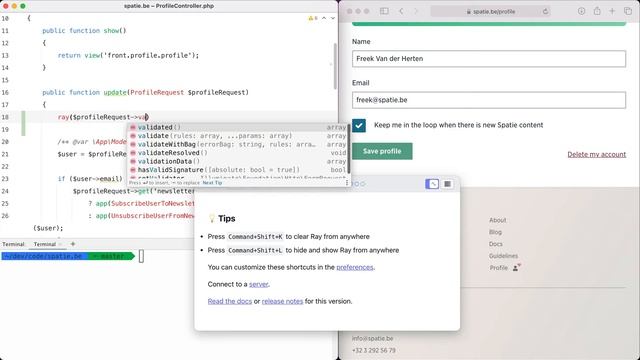Open the Docs footer link
This screenshot has width=640, height=360.
point(496,244)
